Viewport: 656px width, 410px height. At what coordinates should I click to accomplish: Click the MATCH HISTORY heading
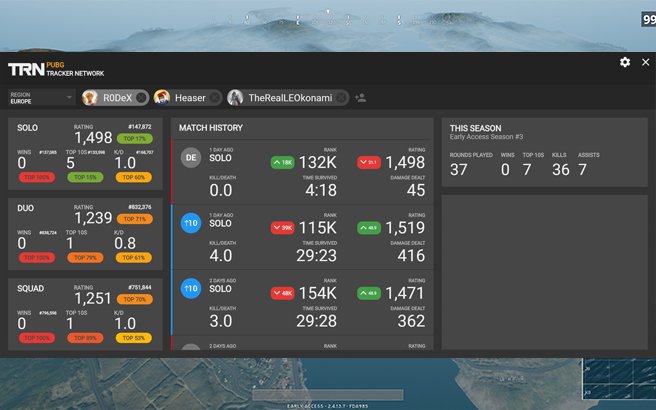click(x=211, y=128)
